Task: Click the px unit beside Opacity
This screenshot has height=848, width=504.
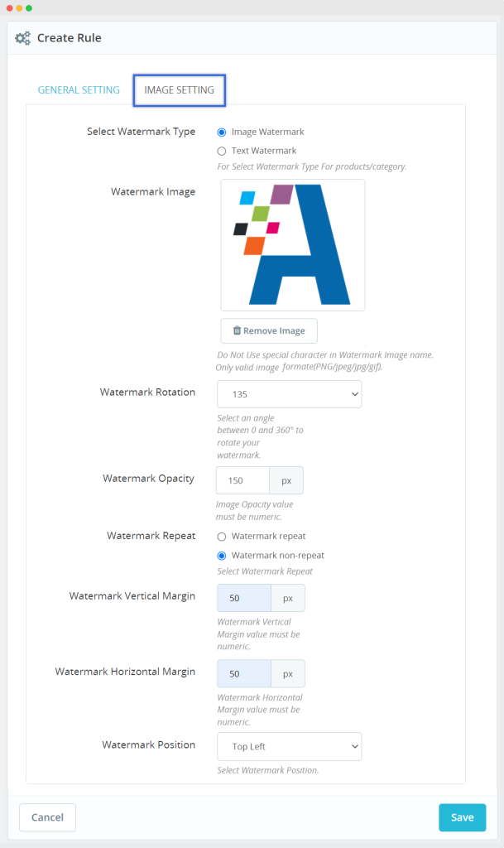Action: 286,480
